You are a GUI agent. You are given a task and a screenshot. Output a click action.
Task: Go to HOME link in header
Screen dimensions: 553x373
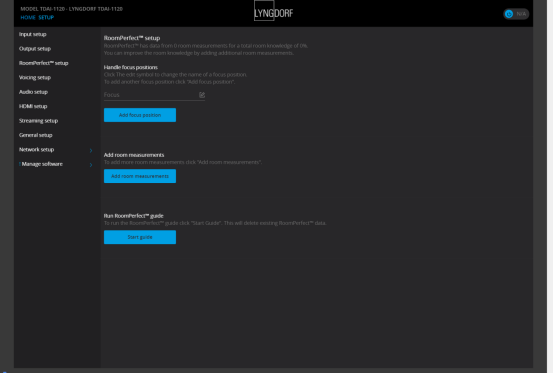click(28, 18)
